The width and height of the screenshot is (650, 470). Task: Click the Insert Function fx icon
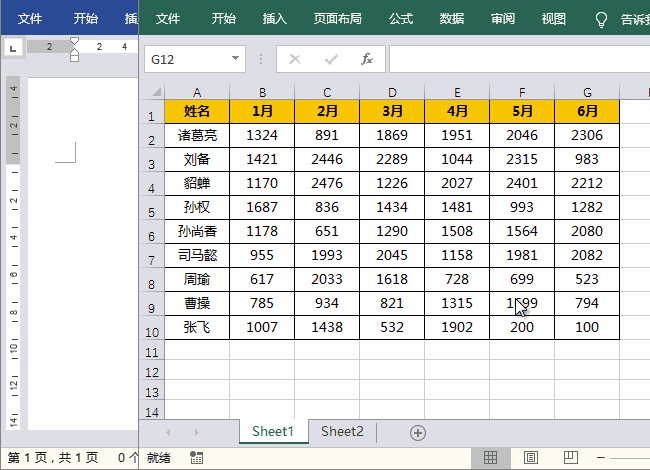(367, 59)
